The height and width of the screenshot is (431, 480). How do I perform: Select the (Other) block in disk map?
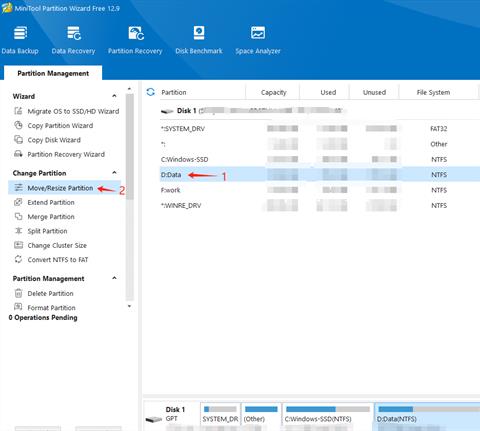(x=261, y=416)
